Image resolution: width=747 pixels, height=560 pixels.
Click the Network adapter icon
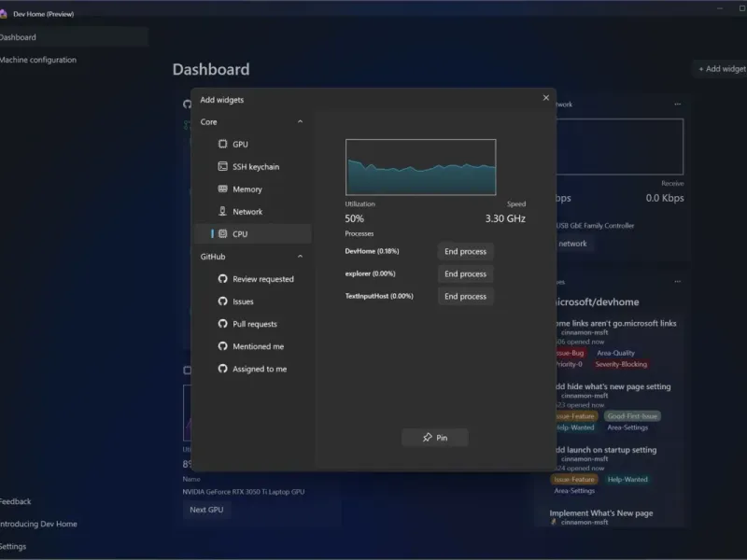pos(222,211)
